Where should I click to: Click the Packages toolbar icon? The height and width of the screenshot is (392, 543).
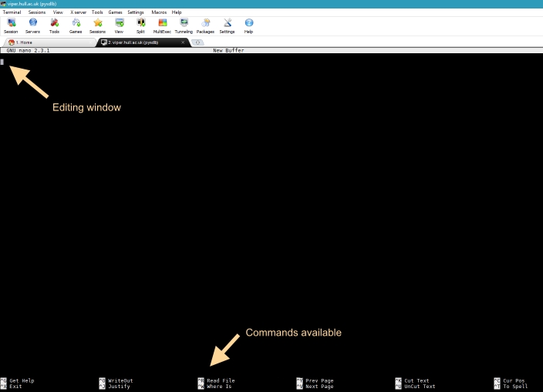click(x=205, y=25)
